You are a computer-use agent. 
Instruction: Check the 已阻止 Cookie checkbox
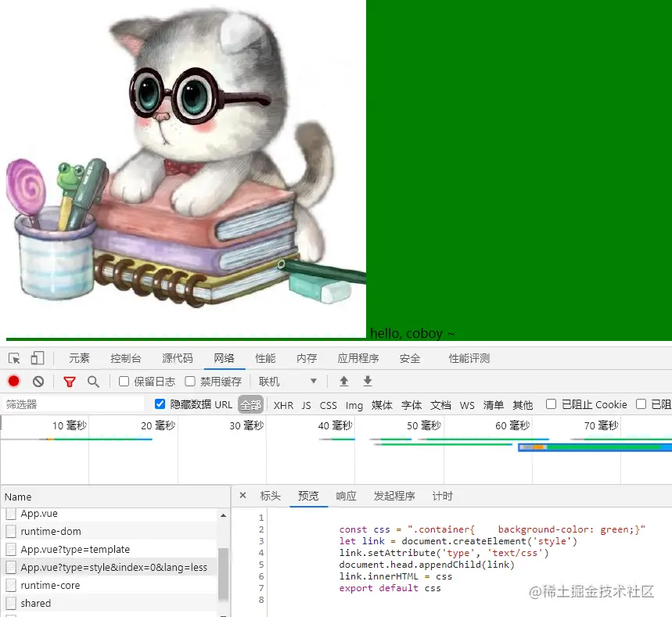click(x=552, y=404)
